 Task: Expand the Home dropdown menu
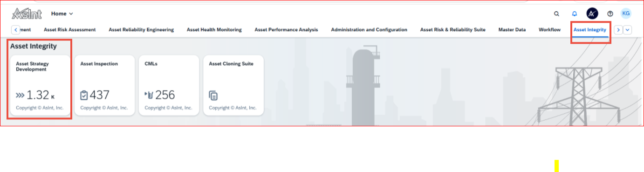pos(62,14)
